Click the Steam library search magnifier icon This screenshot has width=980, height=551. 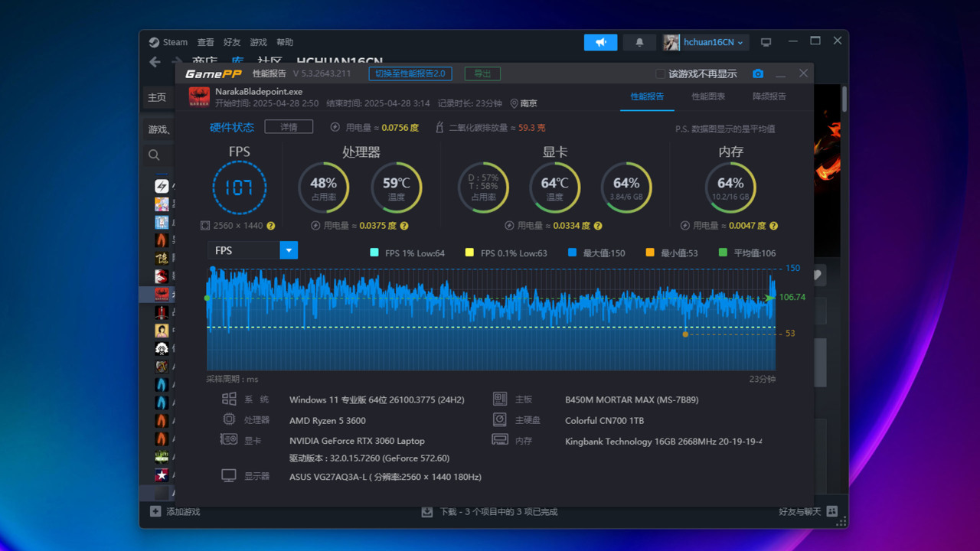[x=155, y=155]
